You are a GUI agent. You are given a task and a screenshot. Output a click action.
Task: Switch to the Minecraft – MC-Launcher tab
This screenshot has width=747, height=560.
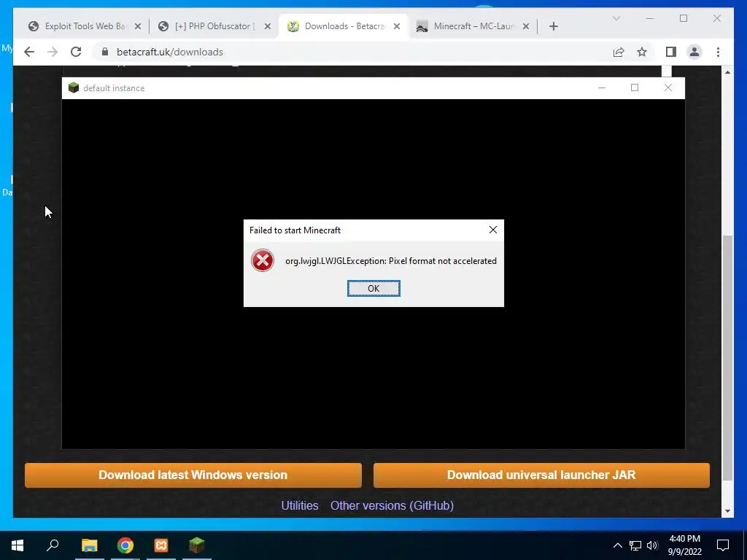[x=473, y=26]
